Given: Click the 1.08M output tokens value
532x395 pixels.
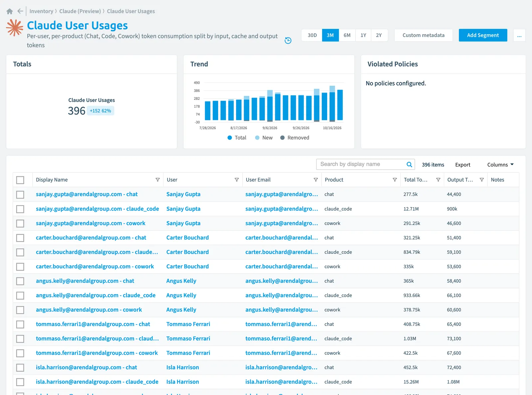Looking at the screenshot, I should coord(453,382).
